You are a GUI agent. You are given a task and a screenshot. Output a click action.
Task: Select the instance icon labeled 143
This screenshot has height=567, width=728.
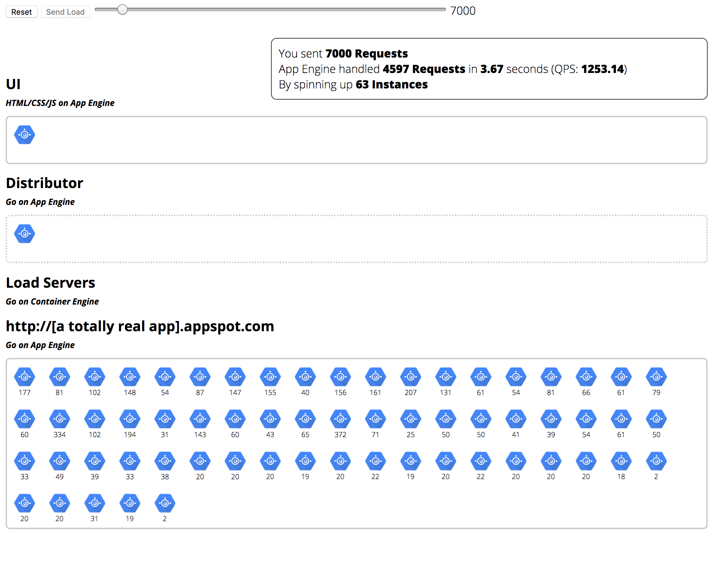pos(200,419)
